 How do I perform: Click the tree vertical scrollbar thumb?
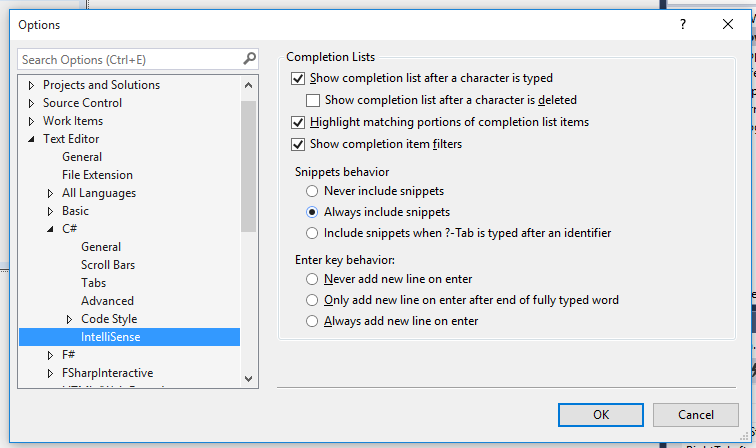point(248,166)
